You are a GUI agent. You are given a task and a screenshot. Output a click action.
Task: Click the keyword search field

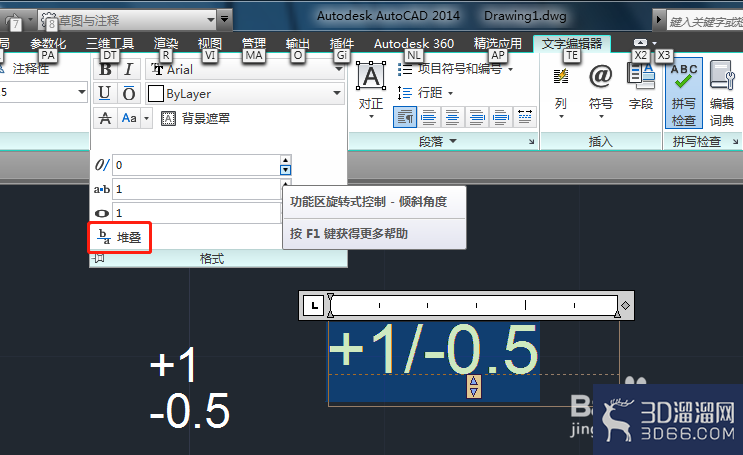[x=705, y=21]
